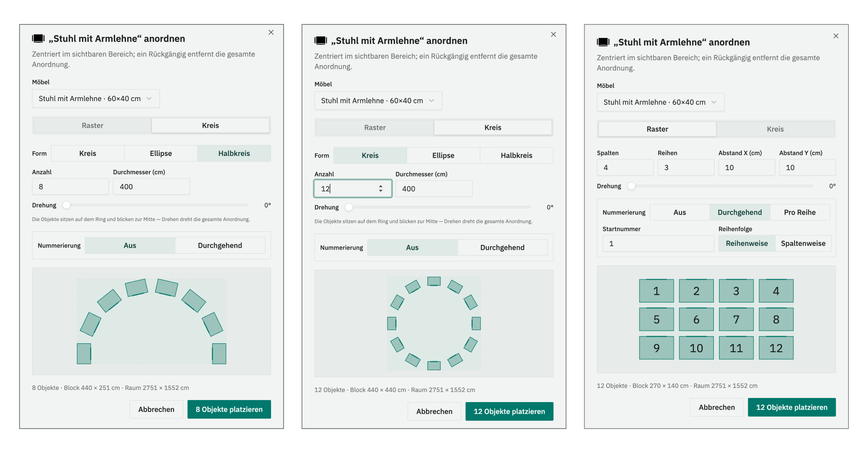
Task: Select Halbkreis form in middle dialog
Action: point(516,155)
